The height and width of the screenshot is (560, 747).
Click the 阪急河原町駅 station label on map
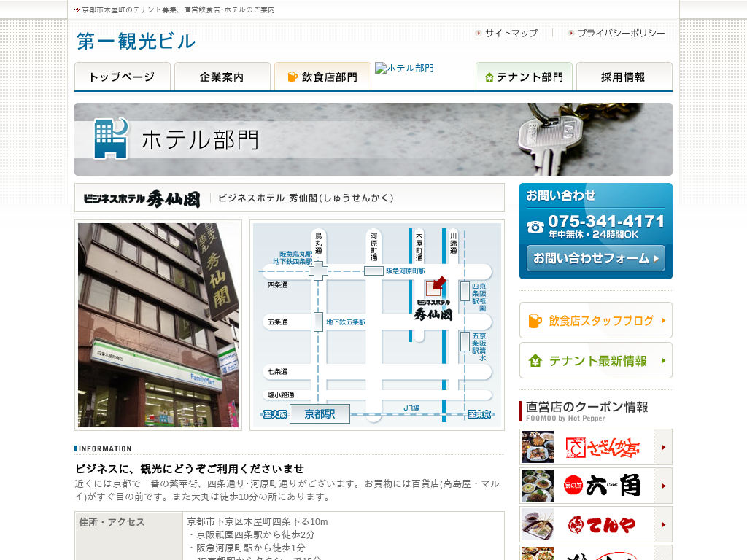[406, 271]
